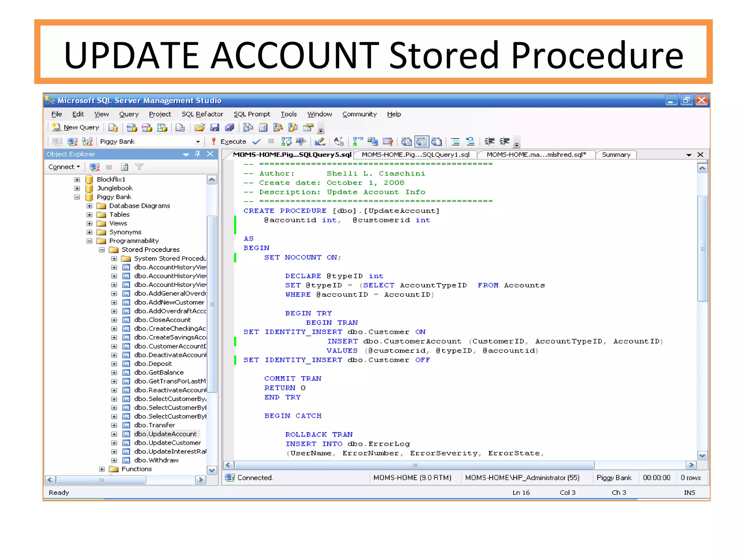747x560 pixels.
Task: Click the Open File folder icon
Action: click(200, 127)
